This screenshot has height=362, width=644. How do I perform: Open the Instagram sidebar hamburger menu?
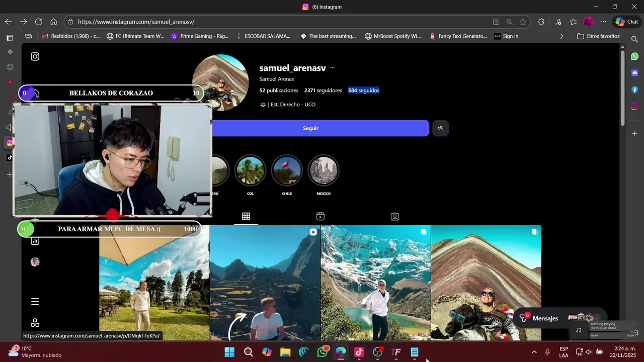35,302
